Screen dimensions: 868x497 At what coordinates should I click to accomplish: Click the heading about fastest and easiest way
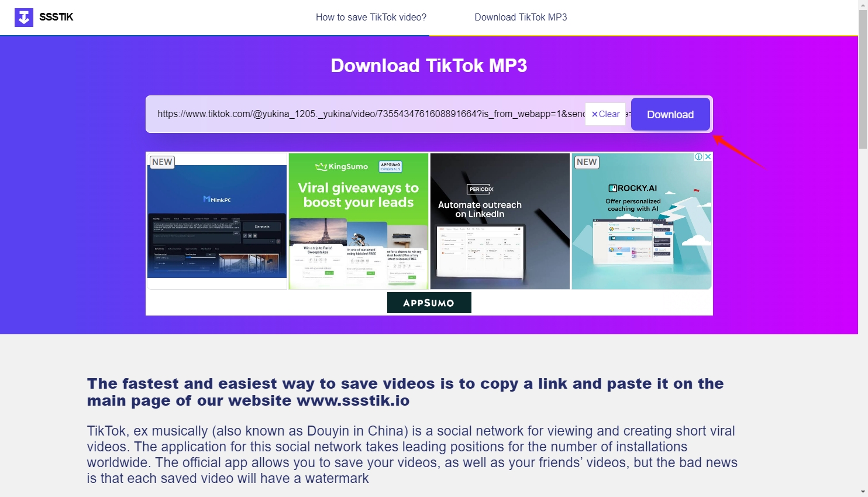(405, 392)
